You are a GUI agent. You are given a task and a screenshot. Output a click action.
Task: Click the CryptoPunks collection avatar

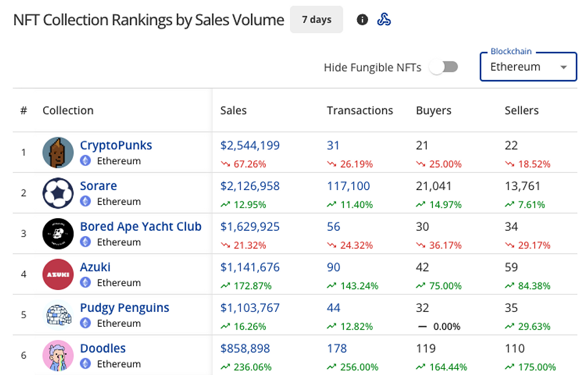tap(58, 152)
